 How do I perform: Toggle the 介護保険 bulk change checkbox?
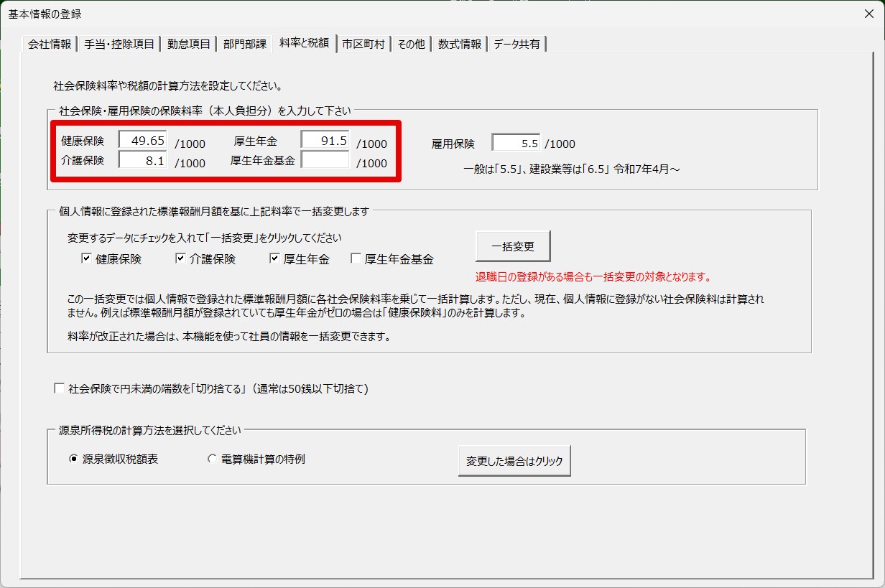[x=180, y=259]
